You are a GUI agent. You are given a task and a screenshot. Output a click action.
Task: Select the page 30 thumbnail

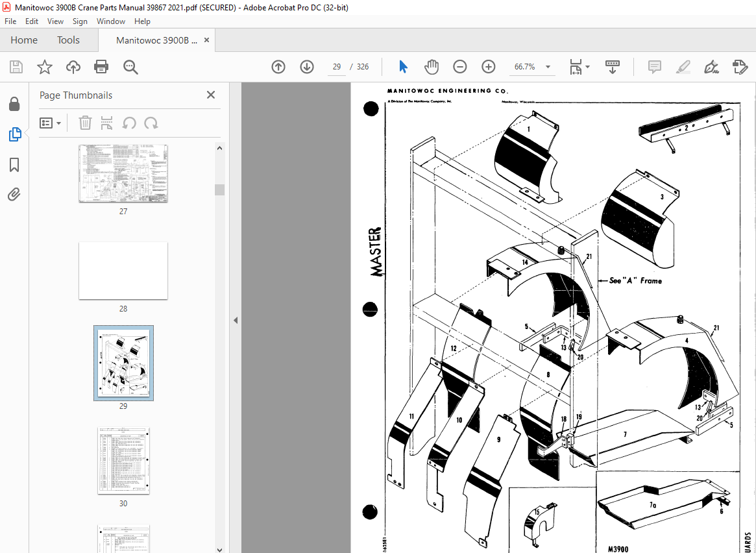(x=123, y=460)
